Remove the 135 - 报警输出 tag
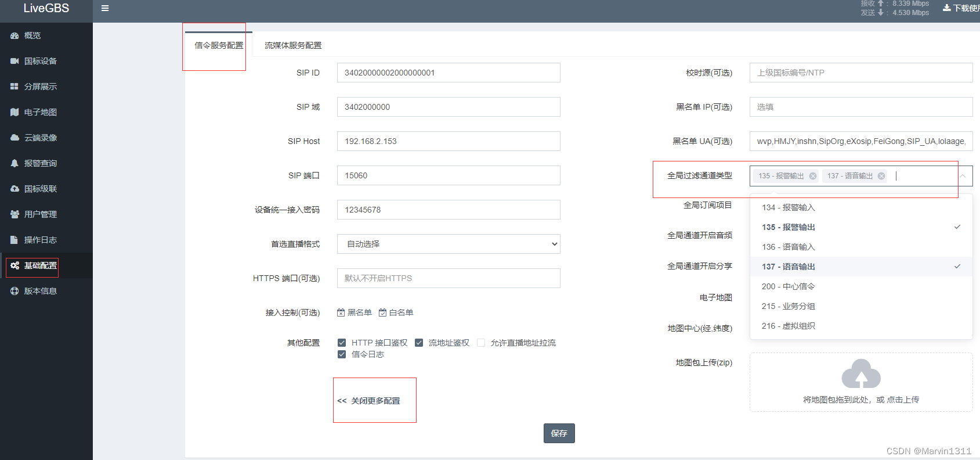 [813, 176]
